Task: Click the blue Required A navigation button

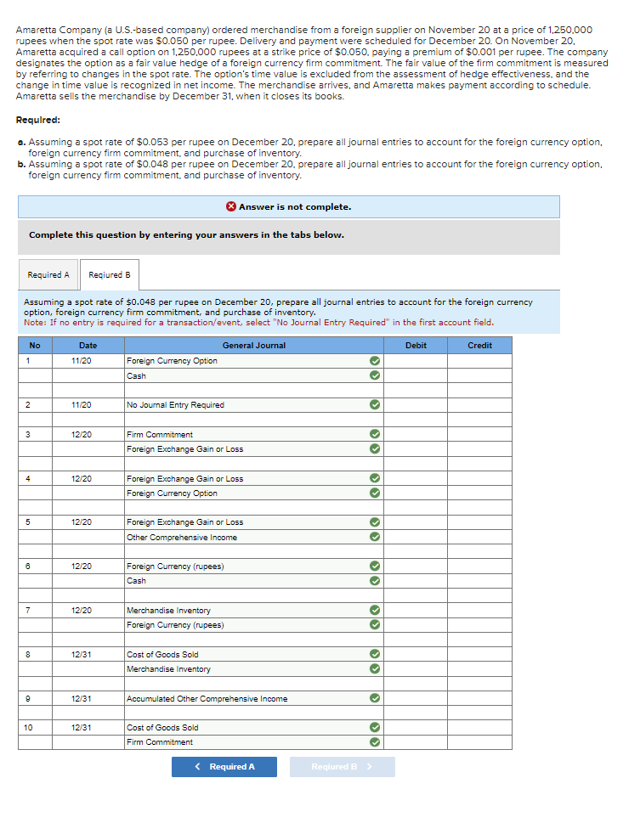Action: pyautogui.click(x=224, y=767)
